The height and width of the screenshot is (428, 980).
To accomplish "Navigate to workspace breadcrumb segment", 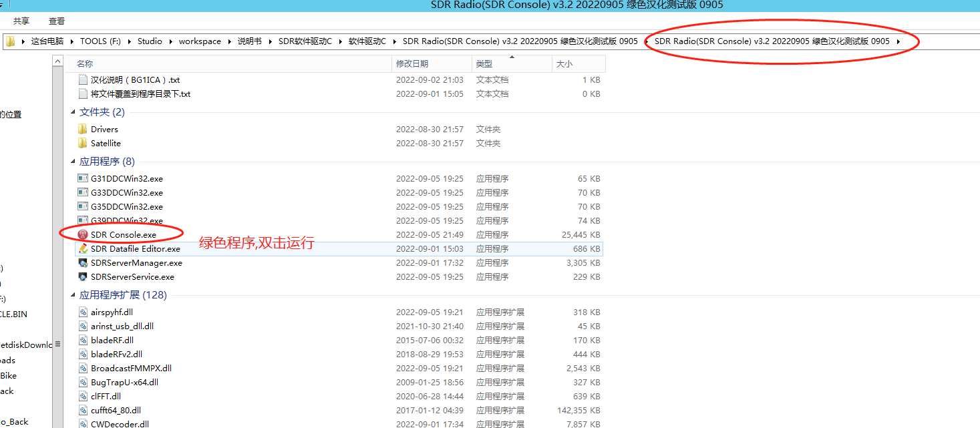I will (200, 41).
